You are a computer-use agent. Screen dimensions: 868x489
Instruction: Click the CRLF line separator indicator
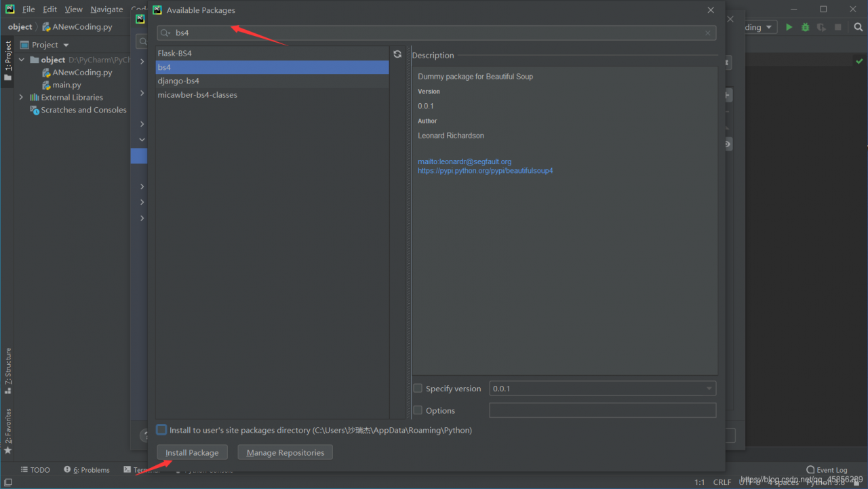click(x=722, y=482)
